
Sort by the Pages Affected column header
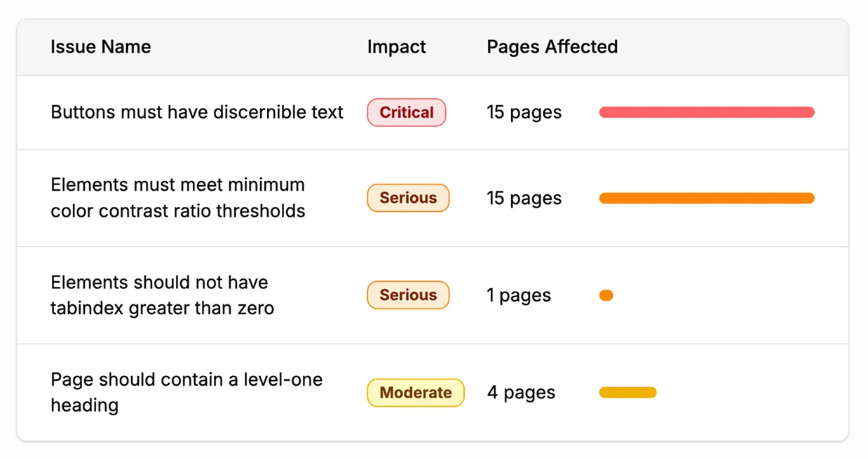pos(552,47)
